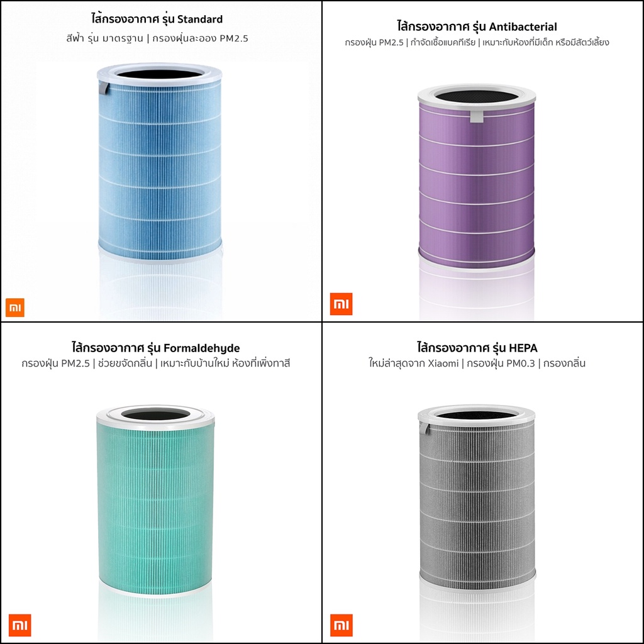Click the PM2.5 description under Standard title
The image size is (644, 644).
[x=157, y=38]
